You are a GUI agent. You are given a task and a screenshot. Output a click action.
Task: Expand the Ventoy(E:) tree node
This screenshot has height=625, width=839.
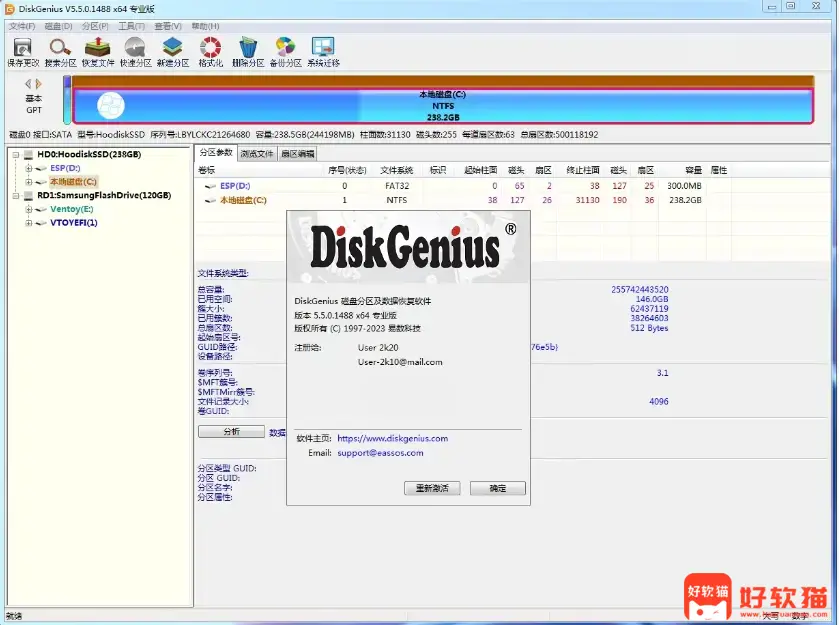[29, 209]
